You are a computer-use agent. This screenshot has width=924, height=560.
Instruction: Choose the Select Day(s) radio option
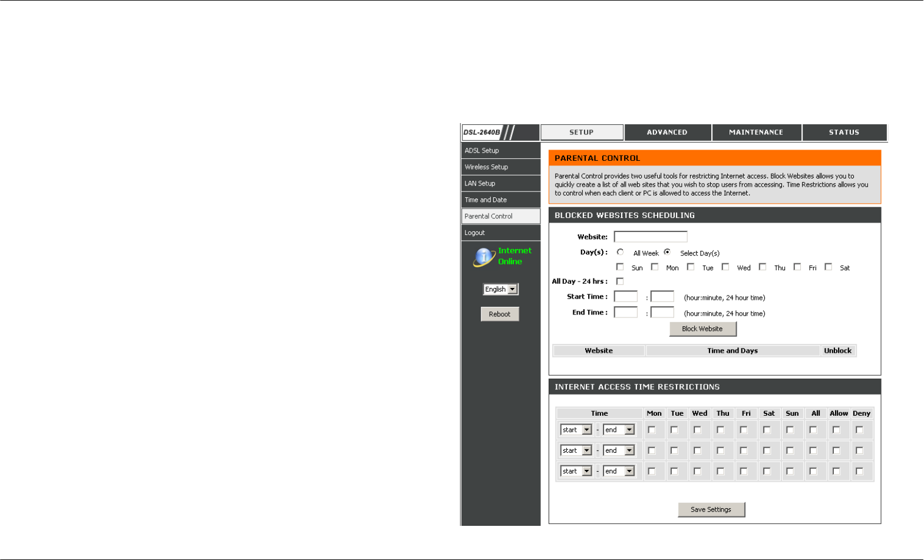pyautogui.click(x=667, y=252)
